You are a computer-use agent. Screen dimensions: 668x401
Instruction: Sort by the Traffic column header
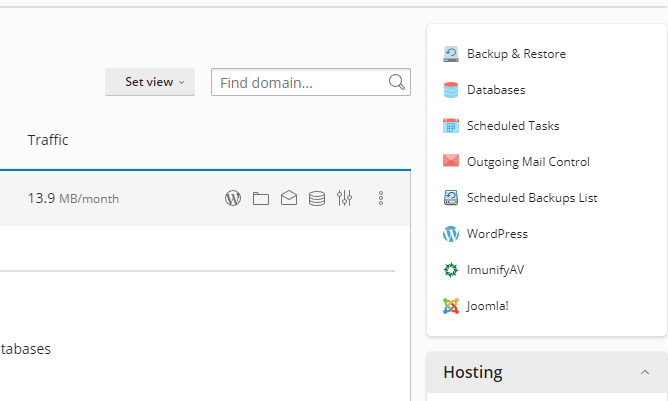48,140
